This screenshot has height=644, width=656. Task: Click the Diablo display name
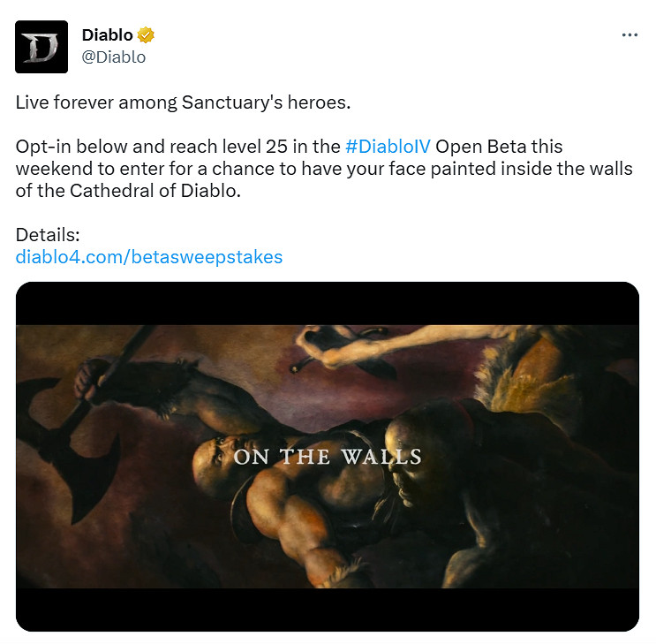(108, 35)
